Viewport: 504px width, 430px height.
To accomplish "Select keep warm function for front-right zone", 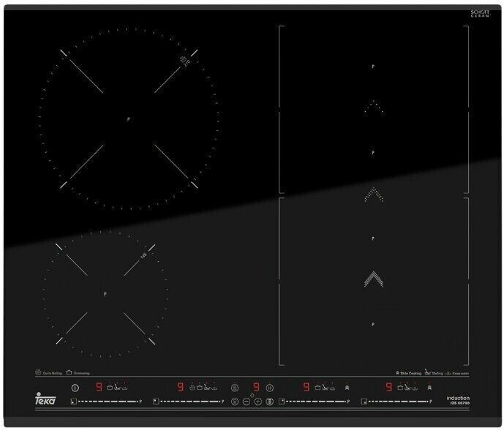I will tap(415, 388).
